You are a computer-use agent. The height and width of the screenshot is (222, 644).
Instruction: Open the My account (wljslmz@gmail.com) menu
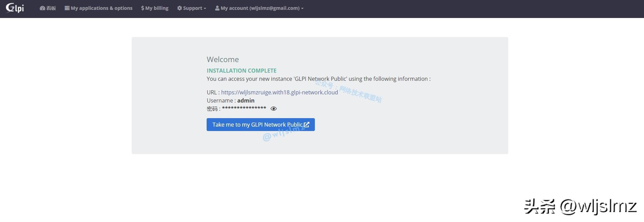260,8
